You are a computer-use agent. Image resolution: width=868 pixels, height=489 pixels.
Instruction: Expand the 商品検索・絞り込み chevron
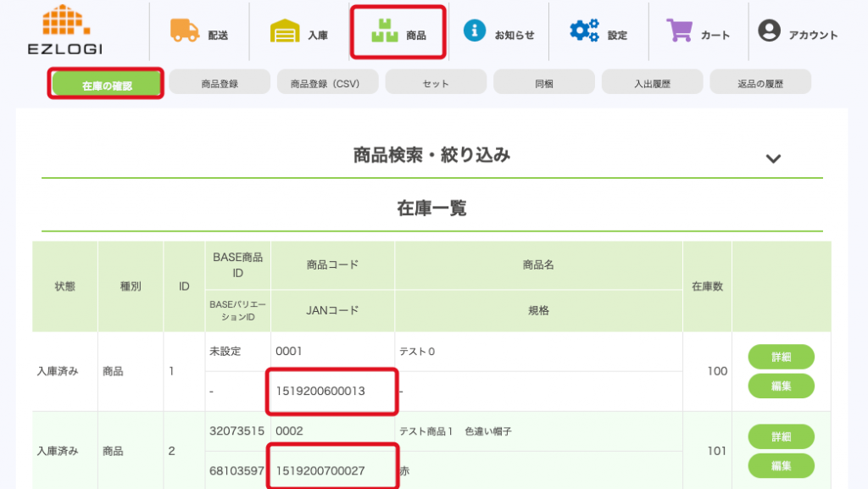click(772, 158)
